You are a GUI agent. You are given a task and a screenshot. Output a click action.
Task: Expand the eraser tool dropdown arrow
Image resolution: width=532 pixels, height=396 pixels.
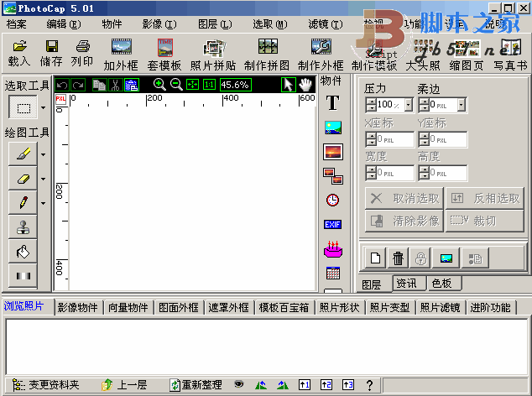[x=43, y=179]
